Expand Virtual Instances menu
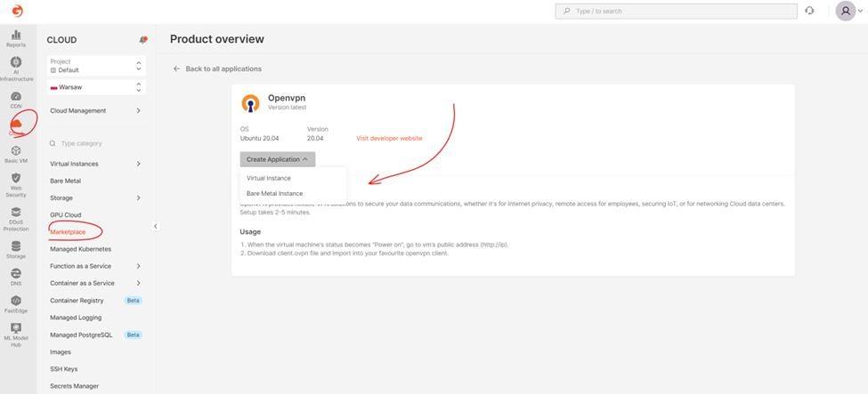 pyautogui.click(x=95, y=164)
